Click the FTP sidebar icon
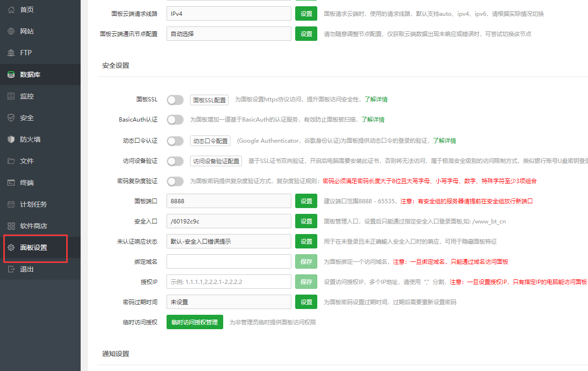The image size is (588, 371). coord(11,53)
